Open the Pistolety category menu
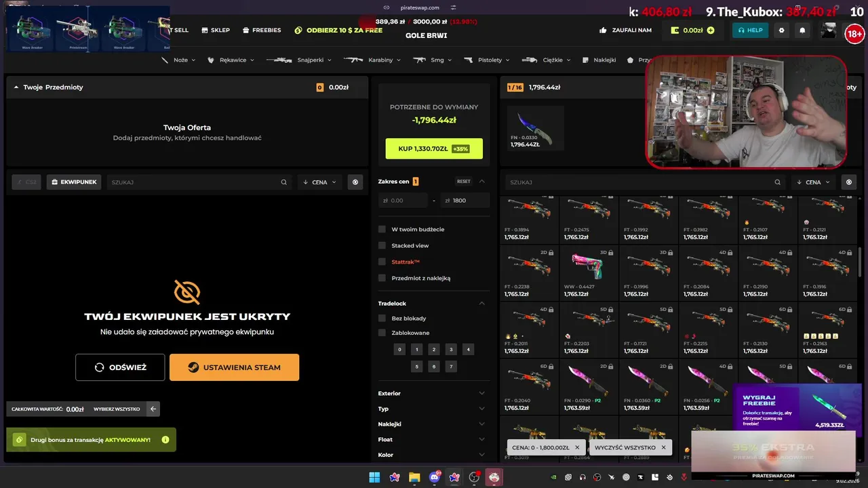This screenshot has width=868, height=488. (x=488, y=60)
